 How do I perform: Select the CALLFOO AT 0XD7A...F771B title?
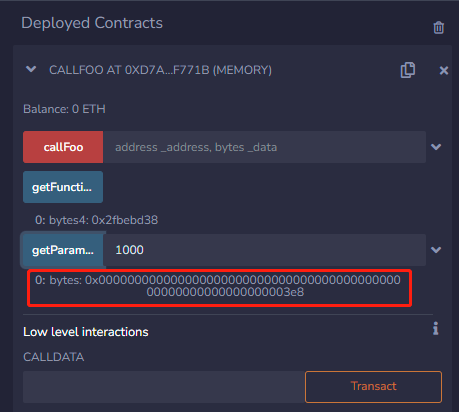[160, 70]
